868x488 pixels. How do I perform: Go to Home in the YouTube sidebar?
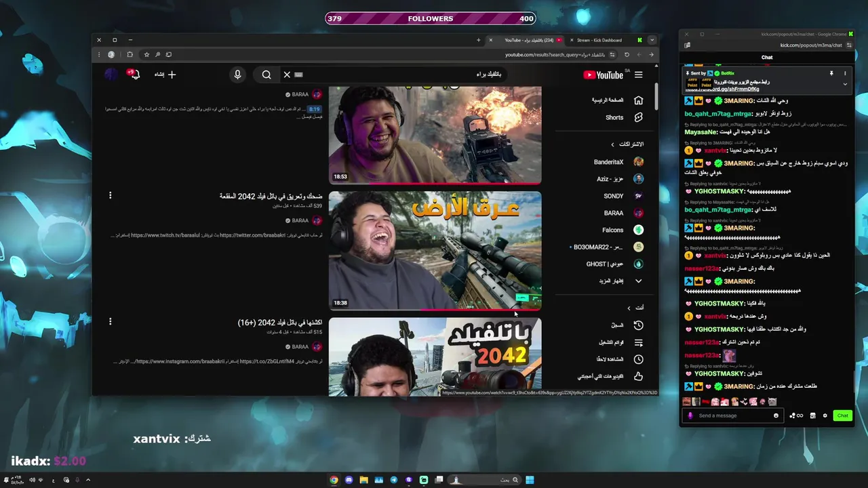[617, 100]
